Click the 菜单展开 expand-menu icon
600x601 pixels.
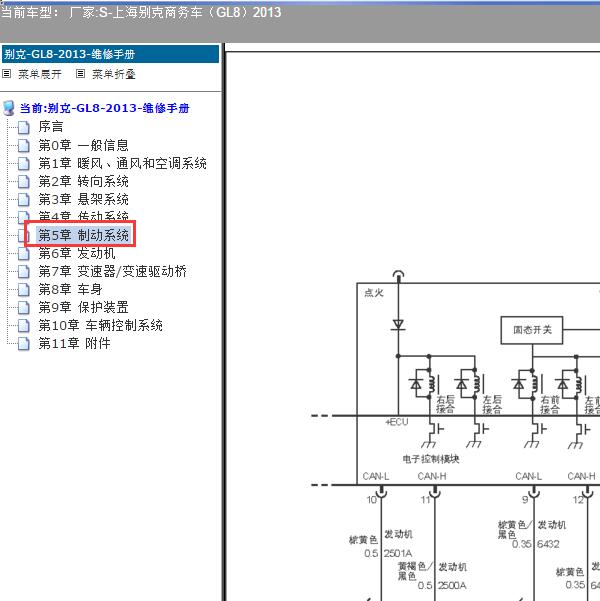[x=7, y=74]
